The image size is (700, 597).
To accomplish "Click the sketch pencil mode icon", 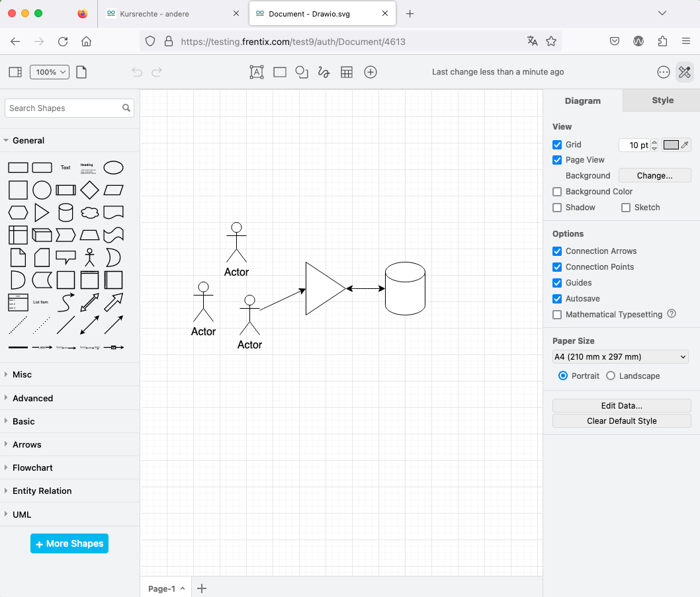I will pyautogui.click(x=685, y=72).
